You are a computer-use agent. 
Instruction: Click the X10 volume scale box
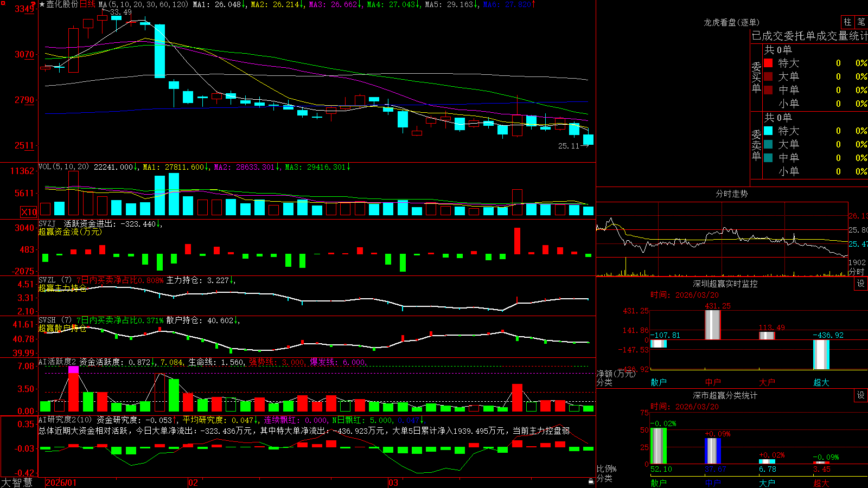point(29,212)
